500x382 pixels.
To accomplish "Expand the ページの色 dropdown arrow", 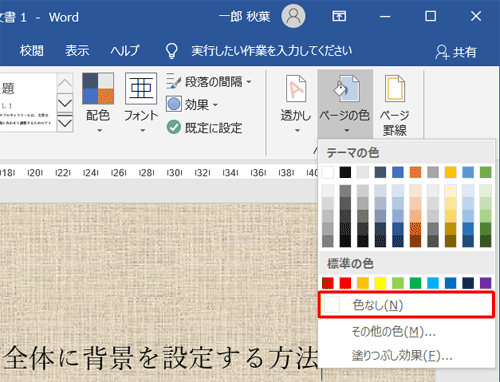I will [347, 130].
